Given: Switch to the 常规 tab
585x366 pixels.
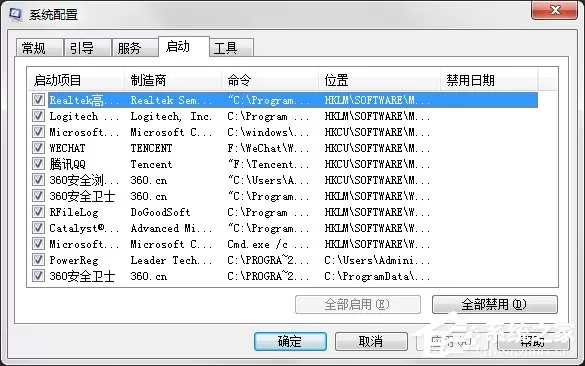Looking at the screenshot, I should (x=39, y=48).
